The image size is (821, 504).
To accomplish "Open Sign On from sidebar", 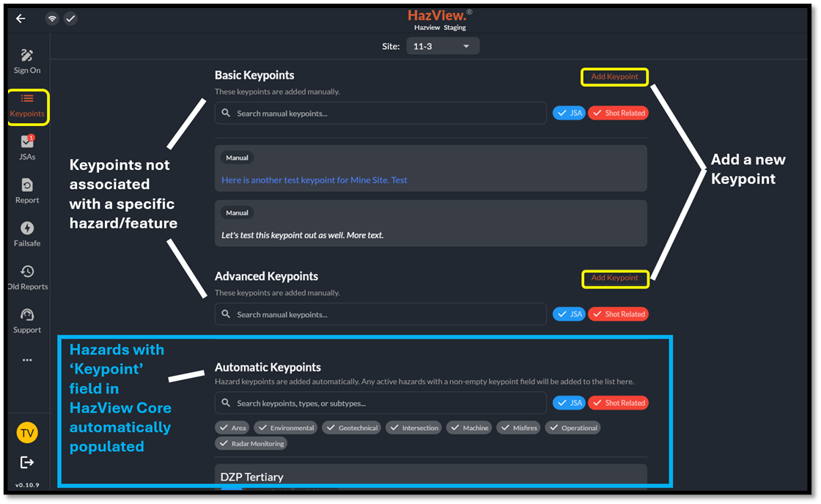I will click(27, 61).
